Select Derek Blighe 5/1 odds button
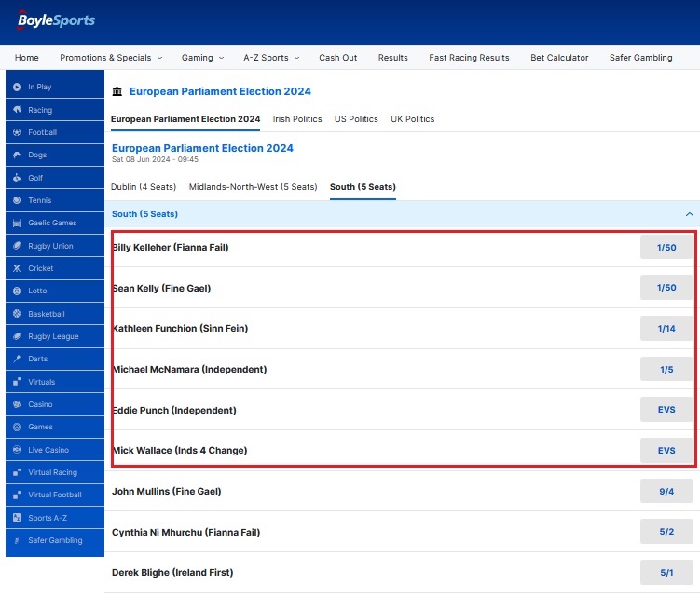Screen dimensions: 700x598 coord(666,573)
